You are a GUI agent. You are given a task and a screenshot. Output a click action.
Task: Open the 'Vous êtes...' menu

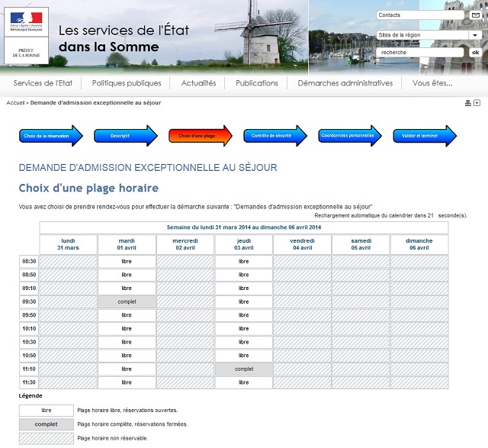(433, 83)
